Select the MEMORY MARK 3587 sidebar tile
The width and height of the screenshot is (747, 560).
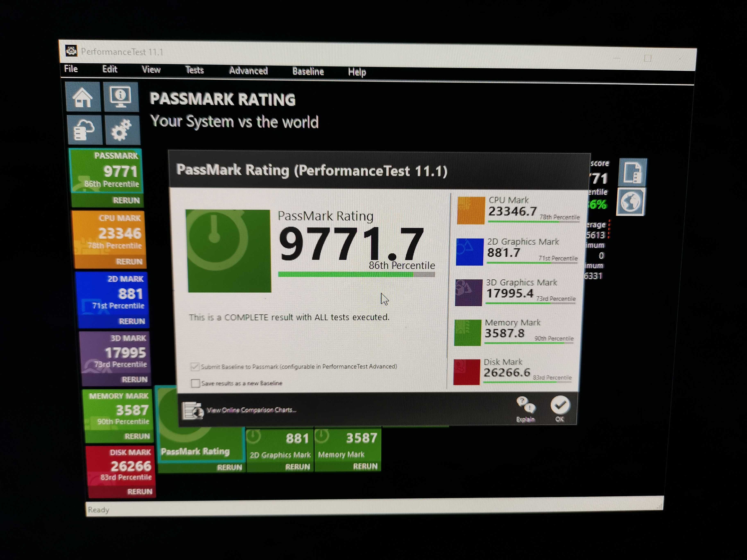pos(118,409)
